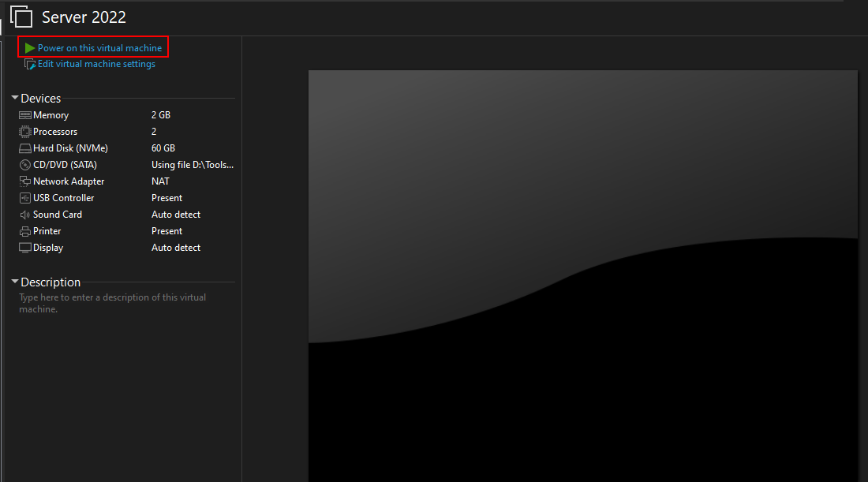The image size is (868, 482).
Task: Power on this virtual machine
Action: pos(99,48)
